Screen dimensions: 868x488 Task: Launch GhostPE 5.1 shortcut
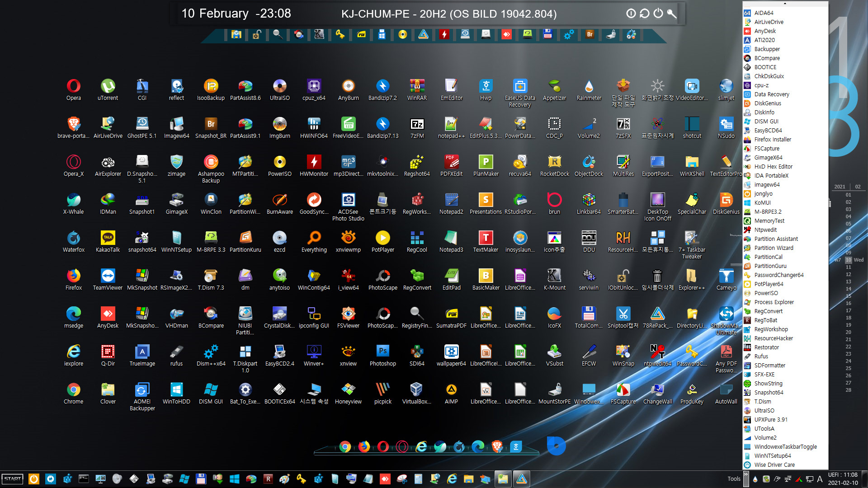(142, 127)
